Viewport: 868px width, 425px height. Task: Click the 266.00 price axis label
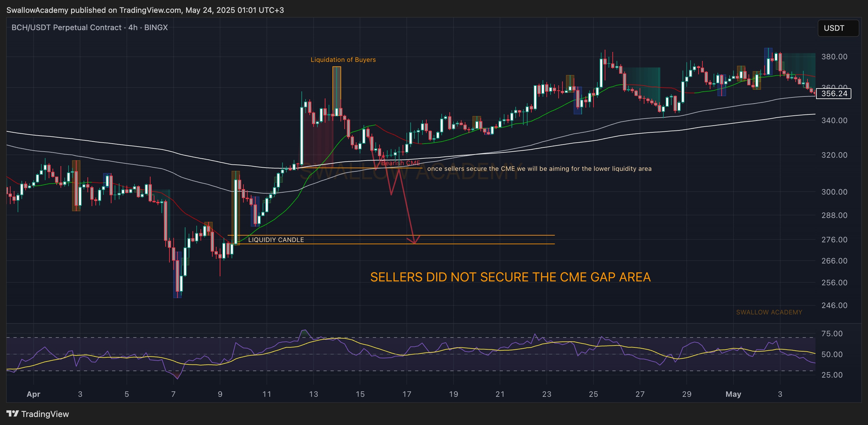[834, 261]
